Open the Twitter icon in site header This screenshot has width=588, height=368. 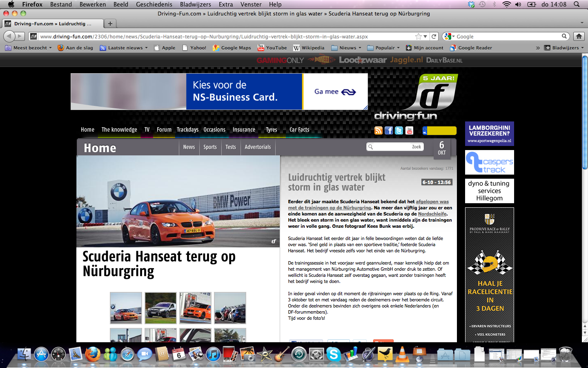[x=399, y=130]
